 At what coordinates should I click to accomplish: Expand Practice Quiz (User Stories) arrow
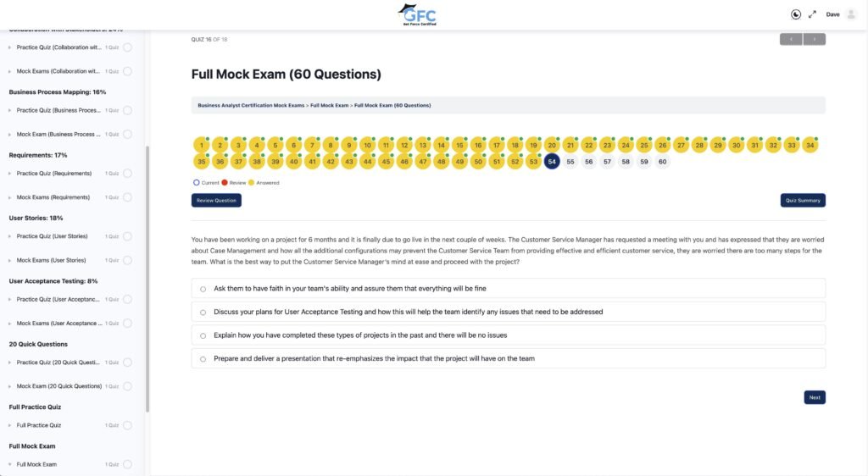click(x=10, y=236)
